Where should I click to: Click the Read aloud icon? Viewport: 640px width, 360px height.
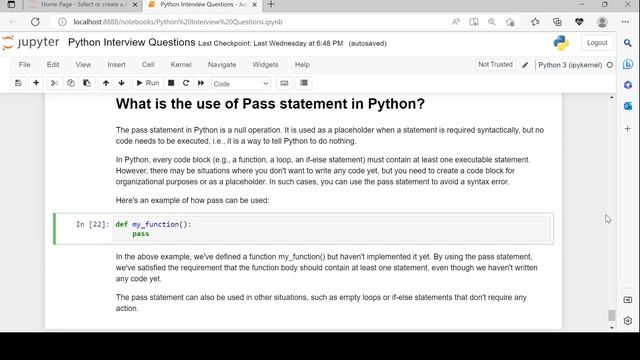(x=456, y=22)
